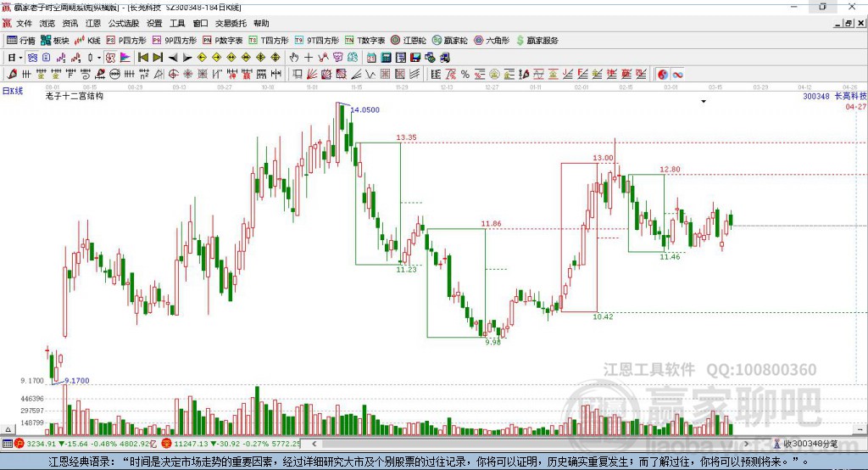This screenshot has height=470, width=868.
Task: Click the black left-arrow scroll icon
Action: (173, 58)
